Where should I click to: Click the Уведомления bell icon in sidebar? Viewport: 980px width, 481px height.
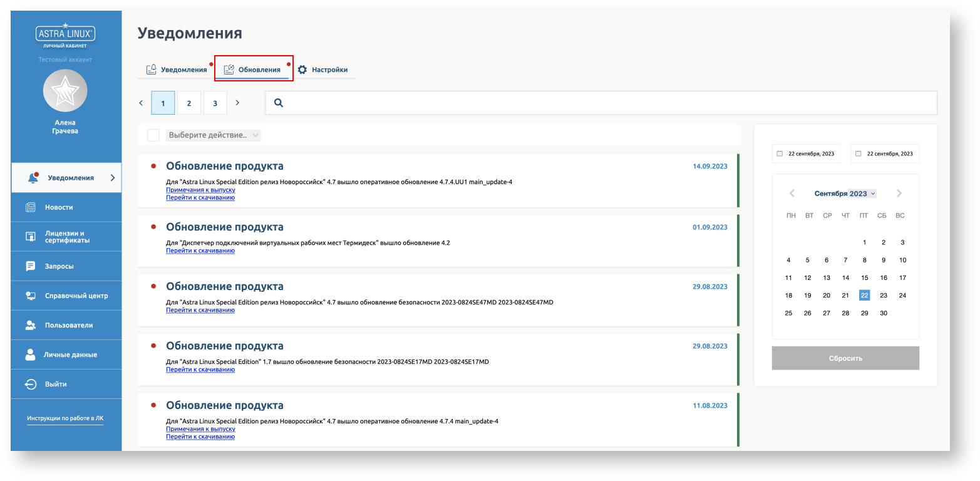tap(33, 178)
